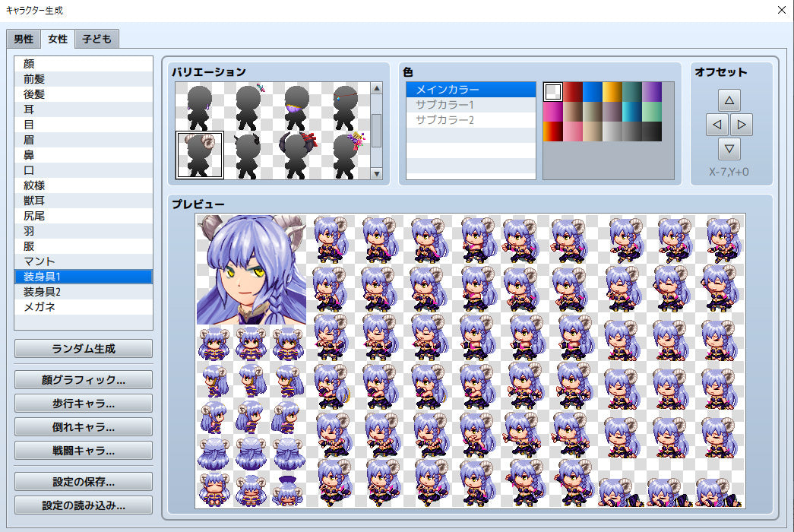The height and width of the screenshot is (532, 794).
Task: Click the variation list scroll-down arrow
Action: click(x=376, y=173)
